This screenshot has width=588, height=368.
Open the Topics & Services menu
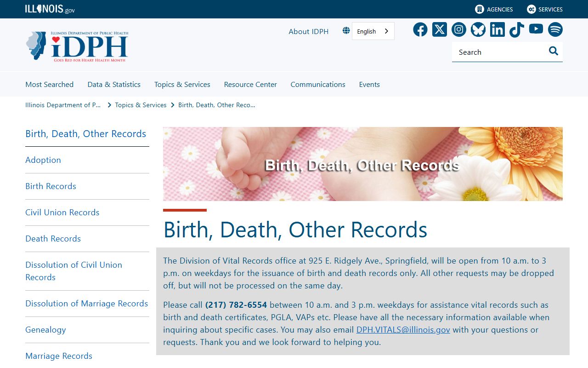point(182,85)
